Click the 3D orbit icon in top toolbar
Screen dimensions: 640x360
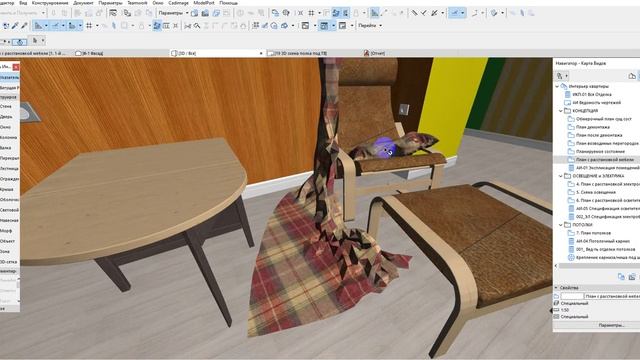click(x=286, y=13)
